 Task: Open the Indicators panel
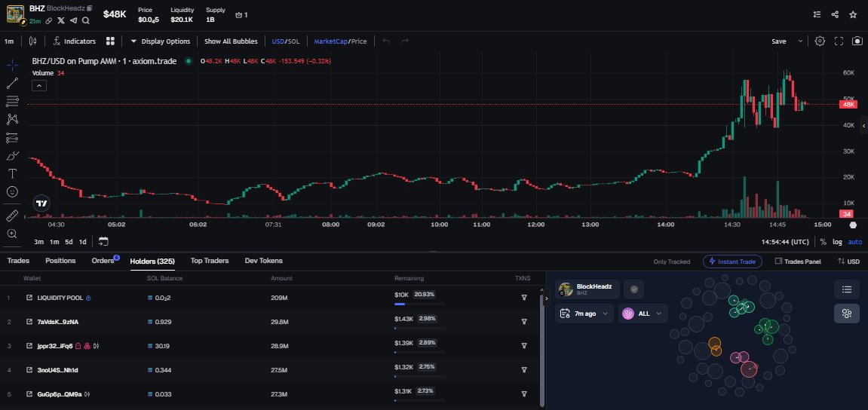[74, 41]
